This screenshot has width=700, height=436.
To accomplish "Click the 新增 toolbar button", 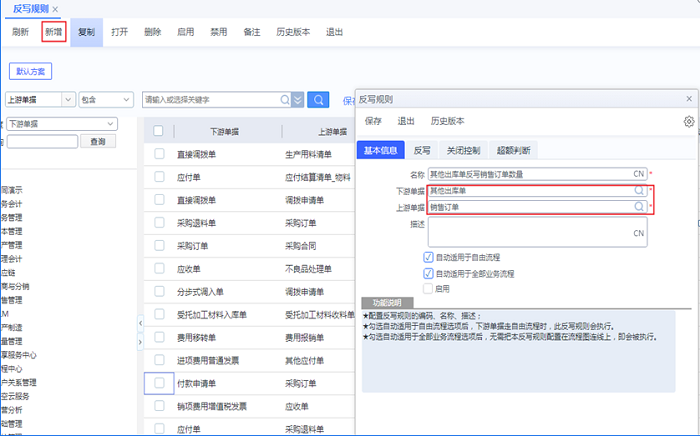I will (x=54, y=32).
